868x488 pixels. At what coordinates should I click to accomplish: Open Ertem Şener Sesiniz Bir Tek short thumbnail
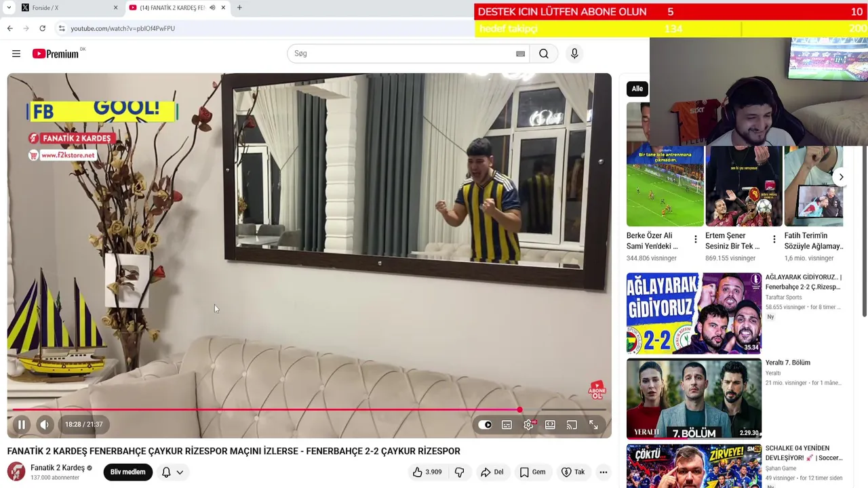744,186
